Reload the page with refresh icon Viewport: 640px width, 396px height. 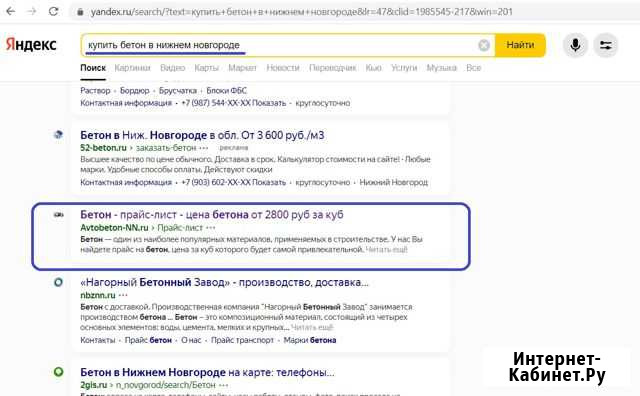53,11
